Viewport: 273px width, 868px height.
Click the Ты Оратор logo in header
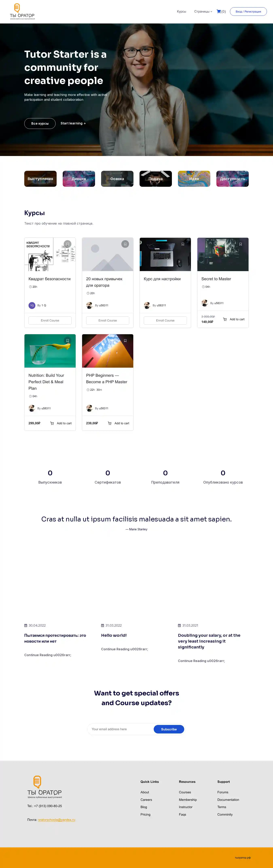point(22,12)
